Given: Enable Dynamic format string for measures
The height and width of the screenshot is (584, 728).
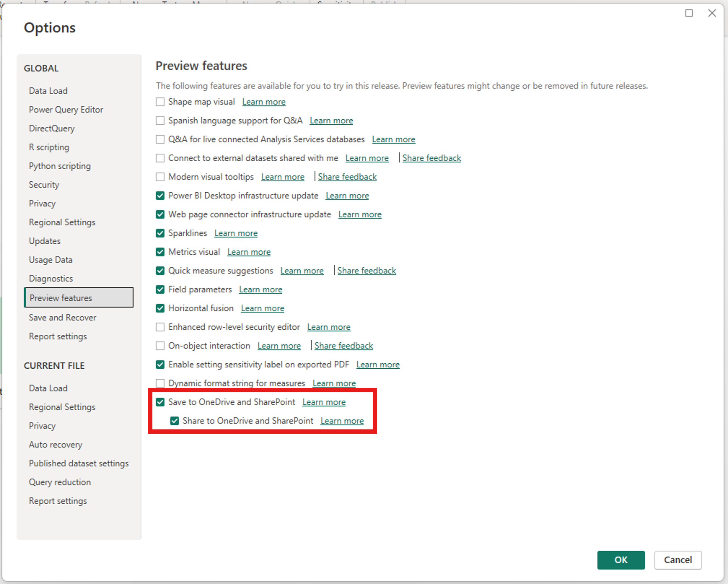Looking at the screenshot, I should (160, 383).
